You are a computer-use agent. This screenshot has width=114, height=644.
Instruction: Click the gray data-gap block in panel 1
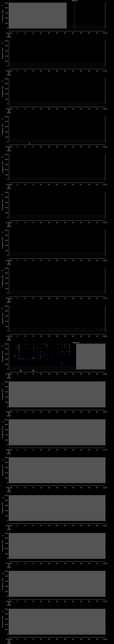tap(38, 15)
